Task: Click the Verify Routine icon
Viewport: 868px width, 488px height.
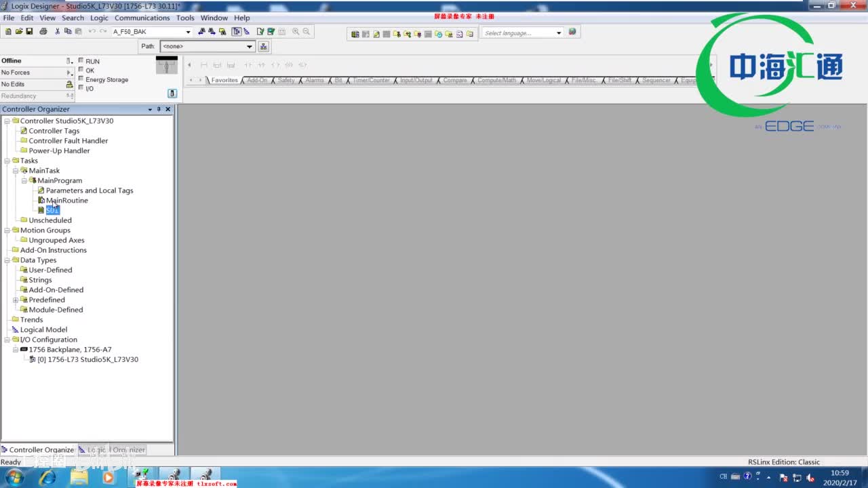Action: click(260, 32)
